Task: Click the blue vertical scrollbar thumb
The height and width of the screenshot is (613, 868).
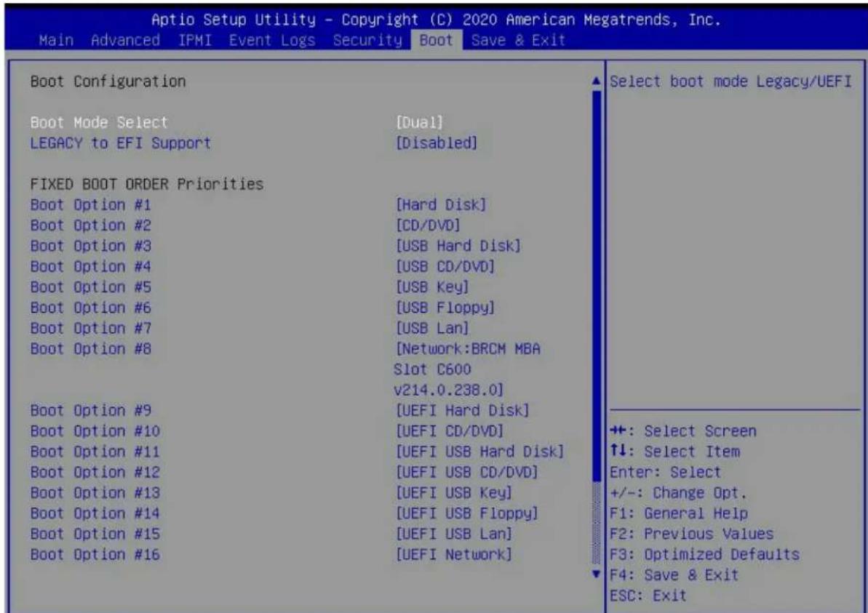Action: point(596,285)
